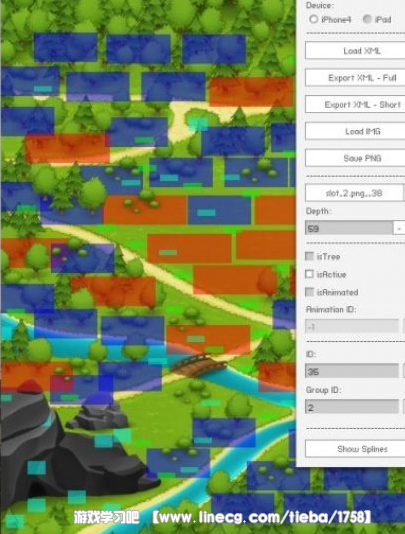Screen dimensions: 405x534
Task: Select the wooden bridge sprite on map
Action: [198, 365]
